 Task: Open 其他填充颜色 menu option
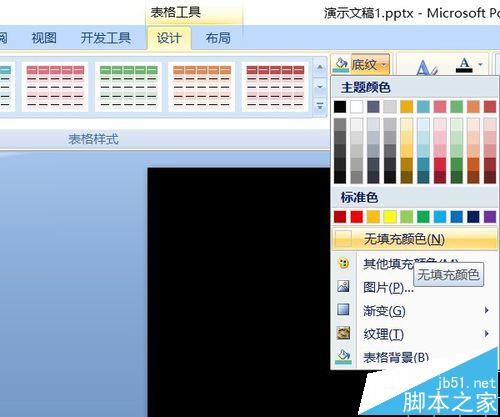tap(388, 264)
